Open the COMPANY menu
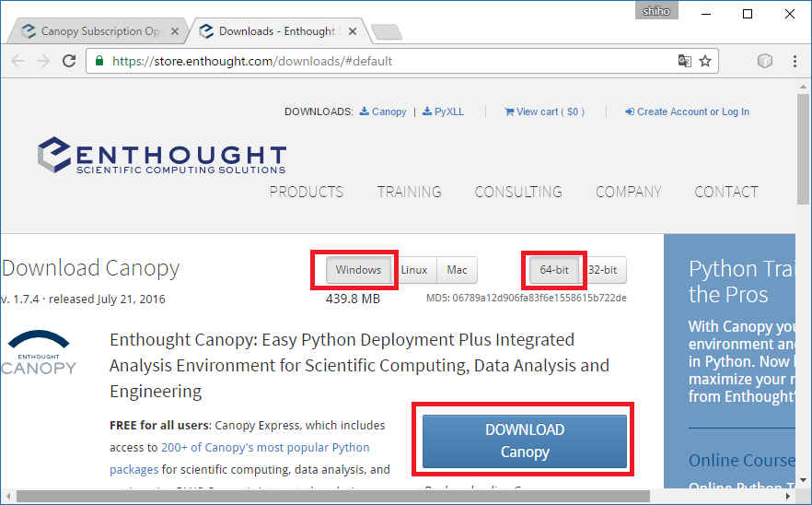 (x=628, y=192)
